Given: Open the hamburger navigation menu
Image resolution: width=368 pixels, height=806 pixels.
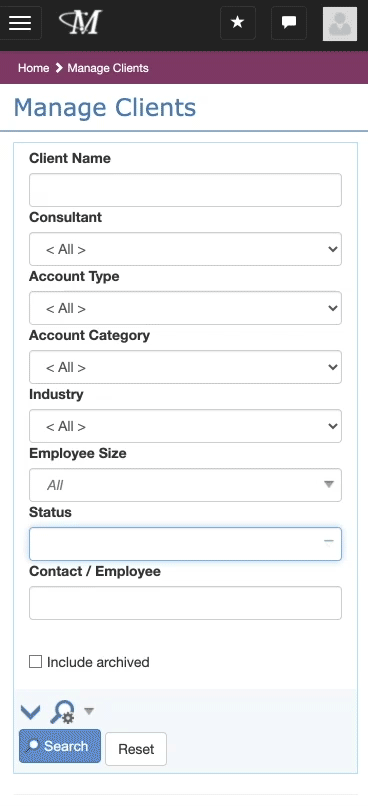Looking at the screenshot, I should pyautogui.click(x=20, y=23).
